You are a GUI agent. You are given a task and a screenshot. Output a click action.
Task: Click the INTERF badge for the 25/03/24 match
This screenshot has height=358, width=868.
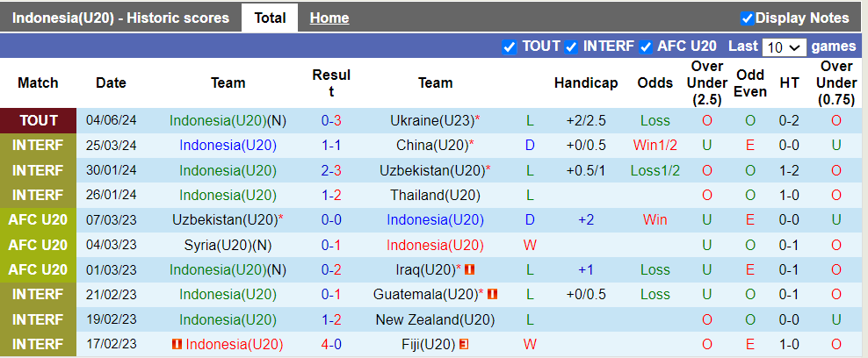click(38, 145)
